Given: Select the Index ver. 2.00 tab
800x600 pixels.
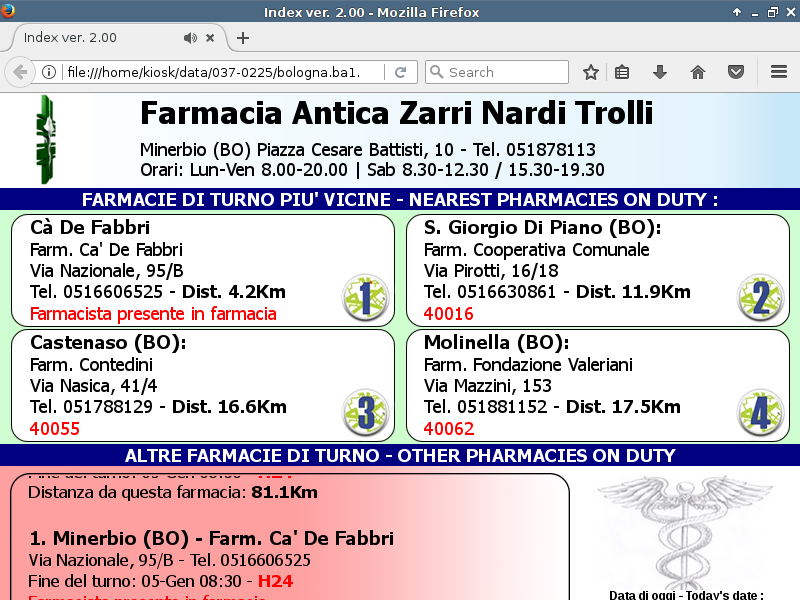Looking at the screenshot, I should pos(90,38).
